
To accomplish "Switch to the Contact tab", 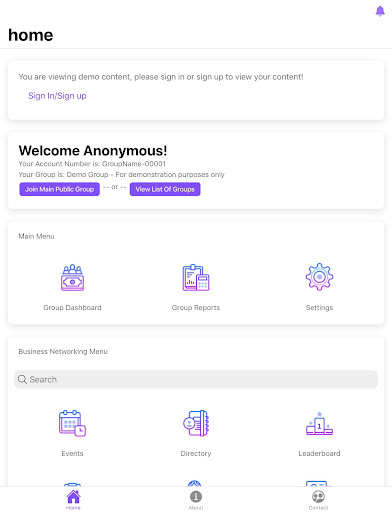I will coord(318,500).
